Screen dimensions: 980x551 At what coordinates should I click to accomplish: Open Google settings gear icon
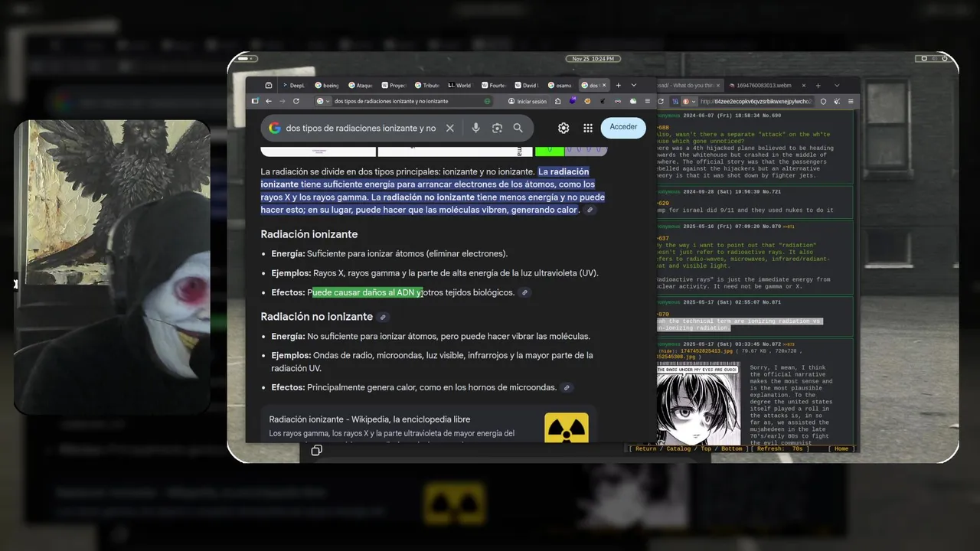pos(563,128)
